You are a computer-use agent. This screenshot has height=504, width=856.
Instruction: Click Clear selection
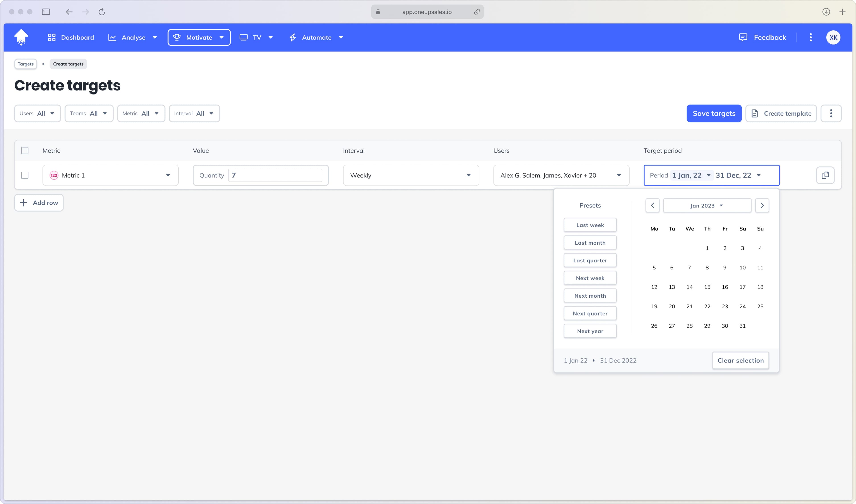(741, 360)
